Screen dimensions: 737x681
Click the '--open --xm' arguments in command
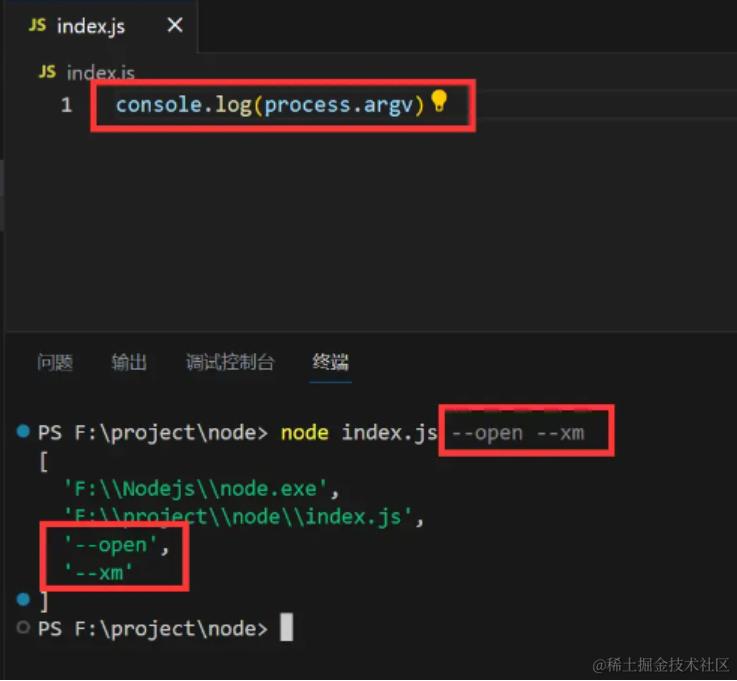pos(518,433)
